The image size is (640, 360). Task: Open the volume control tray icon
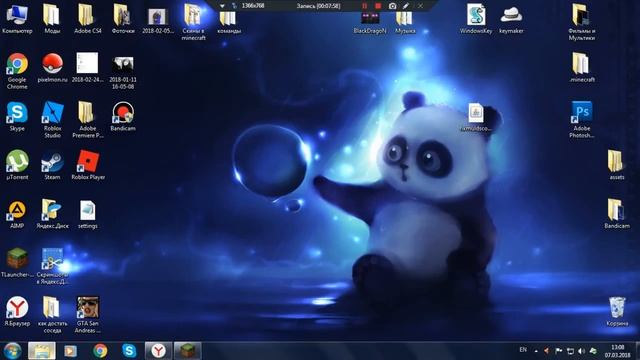tap(582, 351)
